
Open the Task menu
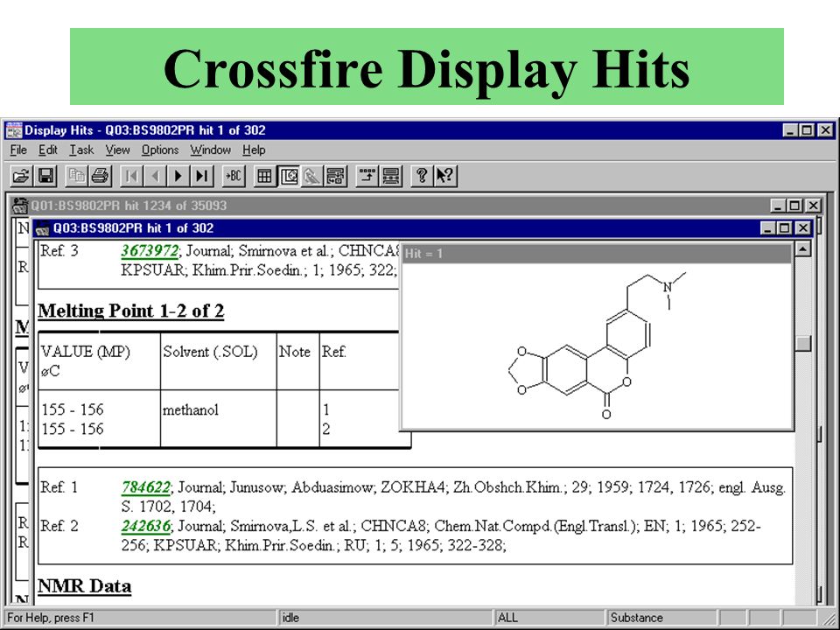click(81, 150)
